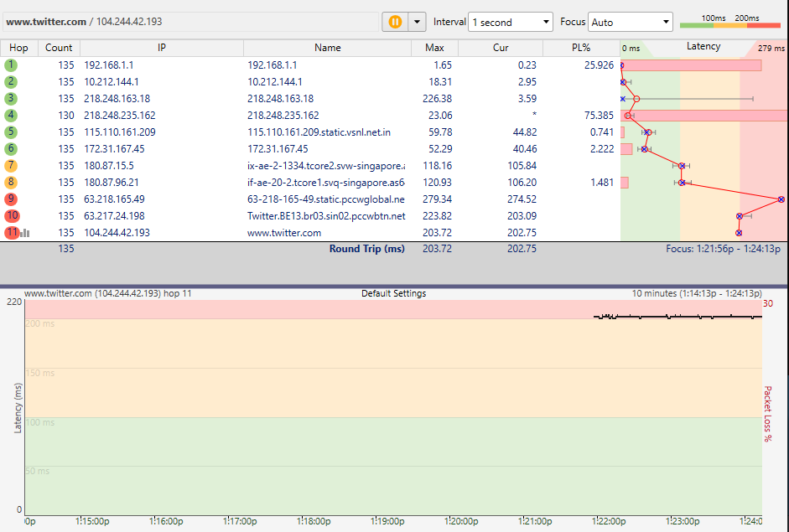Select the hop 5 green circle icon

[x=11, y=132]
